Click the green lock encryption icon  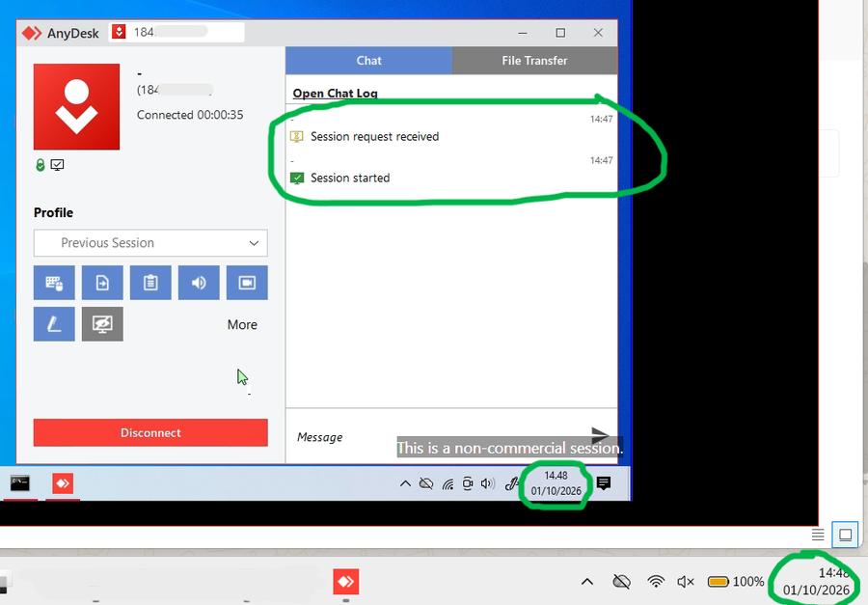point(41,165)
